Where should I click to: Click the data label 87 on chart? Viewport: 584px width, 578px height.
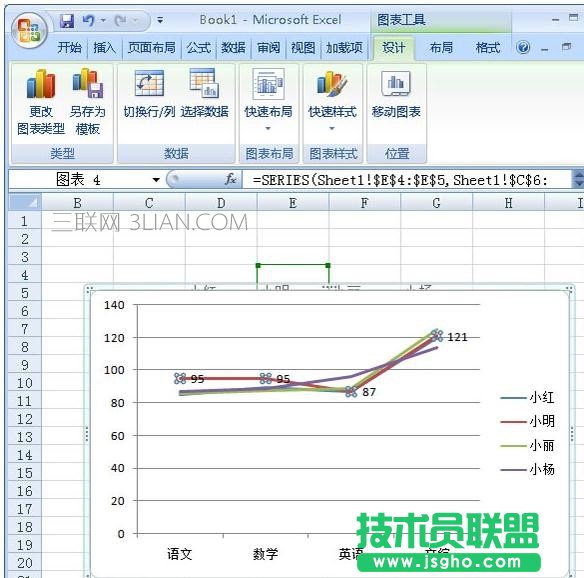pyautogui.click(x=369, y=392)
